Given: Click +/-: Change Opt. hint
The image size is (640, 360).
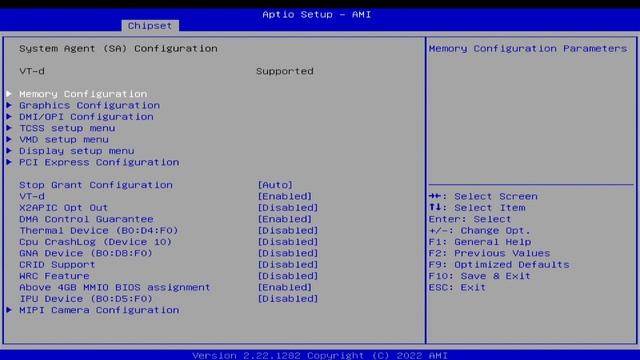Looking at the screenshot, I should (x=480, y=231).
